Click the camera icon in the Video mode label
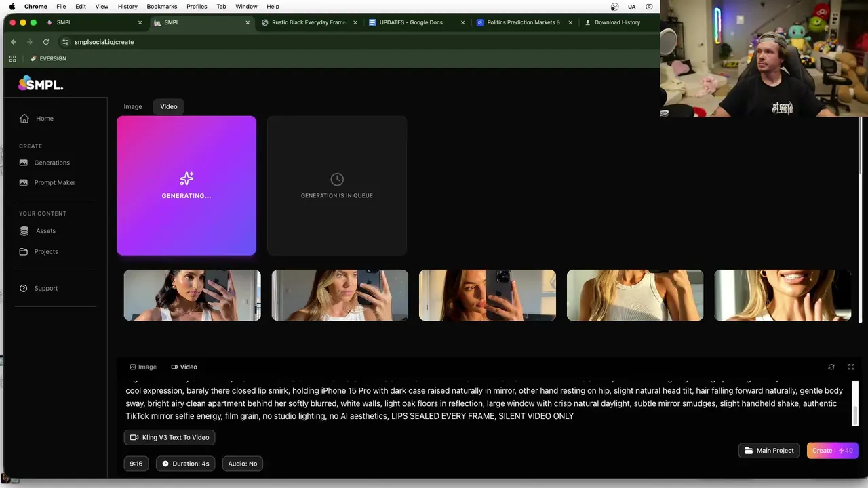The width and height of the screenshot is (868, 488). (x=174, y=367)
